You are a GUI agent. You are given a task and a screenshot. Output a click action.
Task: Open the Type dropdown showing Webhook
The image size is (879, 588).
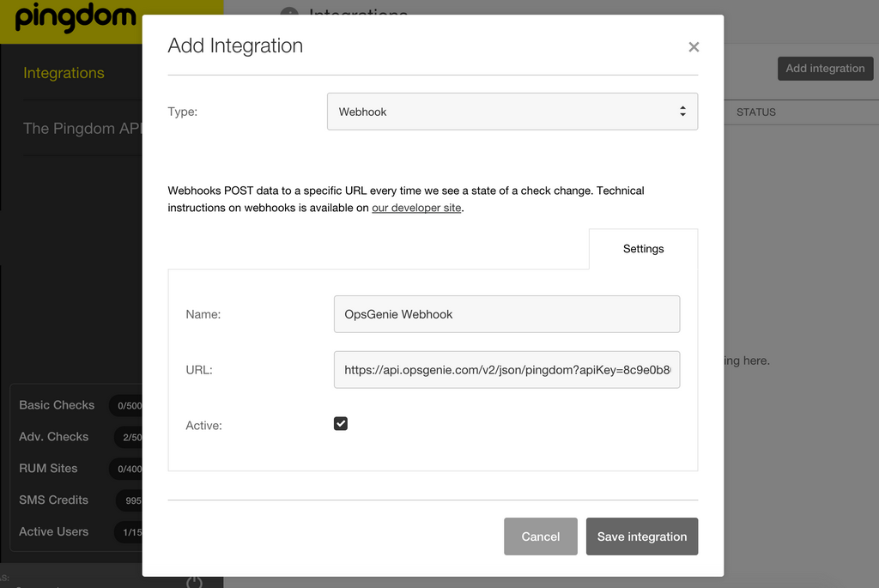pyautogui.click(x=512, y=112)
